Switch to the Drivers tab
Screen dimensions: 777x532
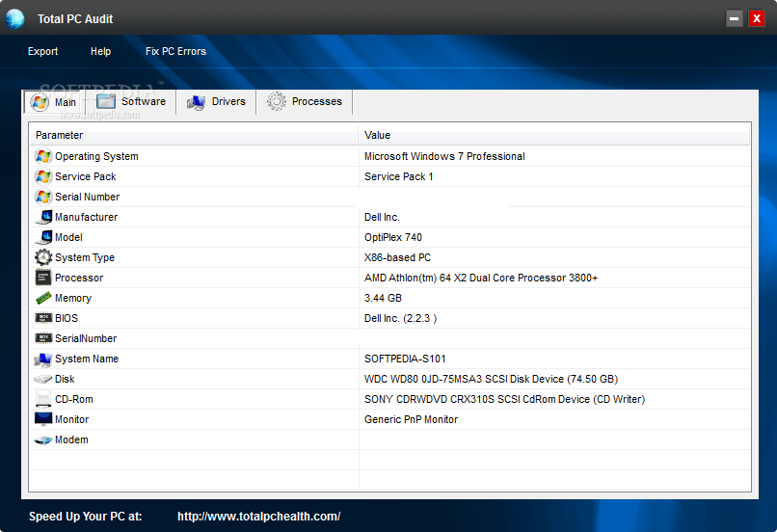(216, 101)
